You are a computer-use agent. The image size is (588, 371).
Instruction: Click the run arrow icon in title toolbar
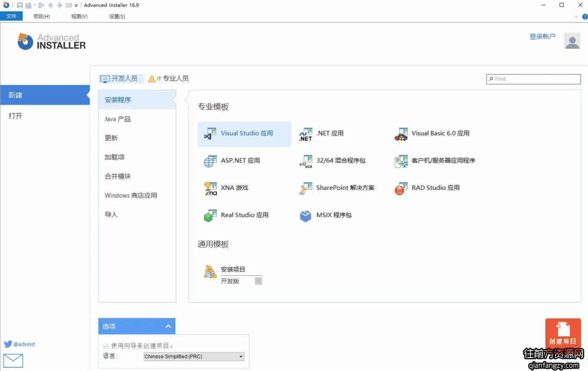41,5
